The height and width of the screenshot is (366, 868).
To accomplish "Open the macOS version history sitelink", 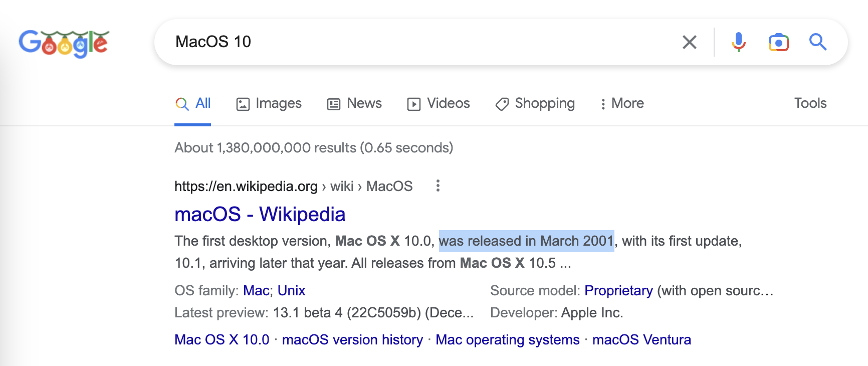I will (x=352, y=340).
